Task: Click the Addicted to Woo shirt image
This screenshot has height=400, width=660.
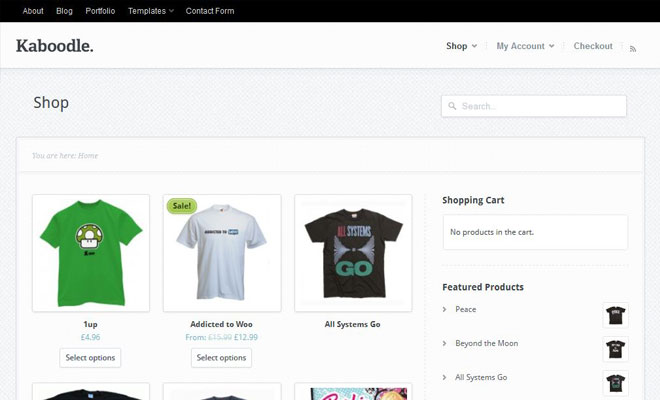Action: point(221,253)
